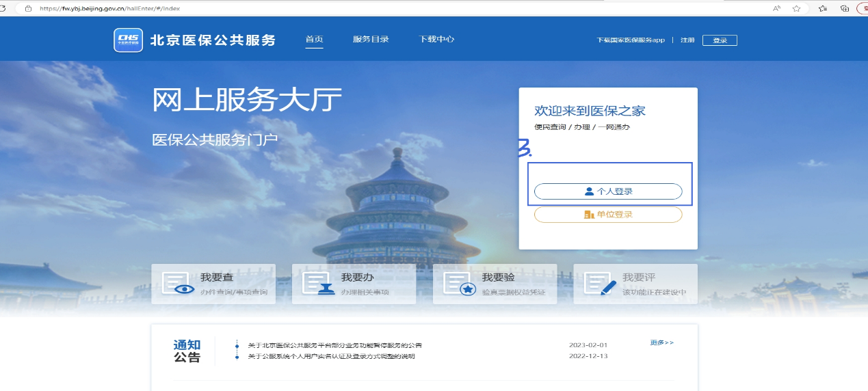Viewport: 868px width, 391px height.
Task: Open the 下载中心 menu item
Action: [436, 40]
